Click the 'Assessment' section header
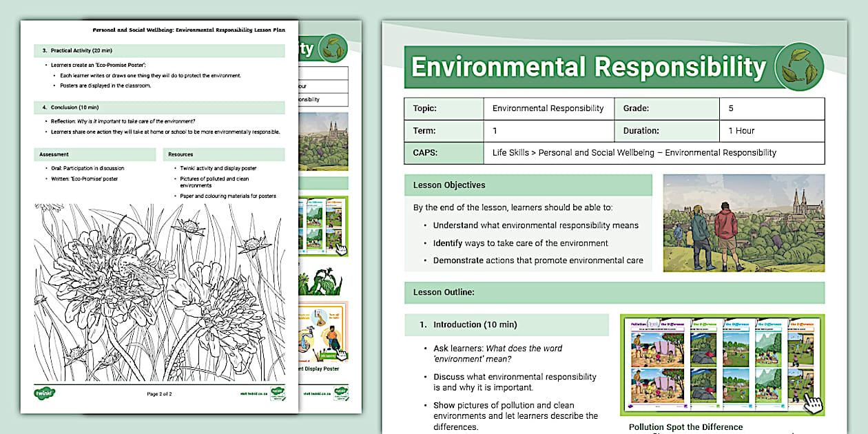 (x=94, y=154)
